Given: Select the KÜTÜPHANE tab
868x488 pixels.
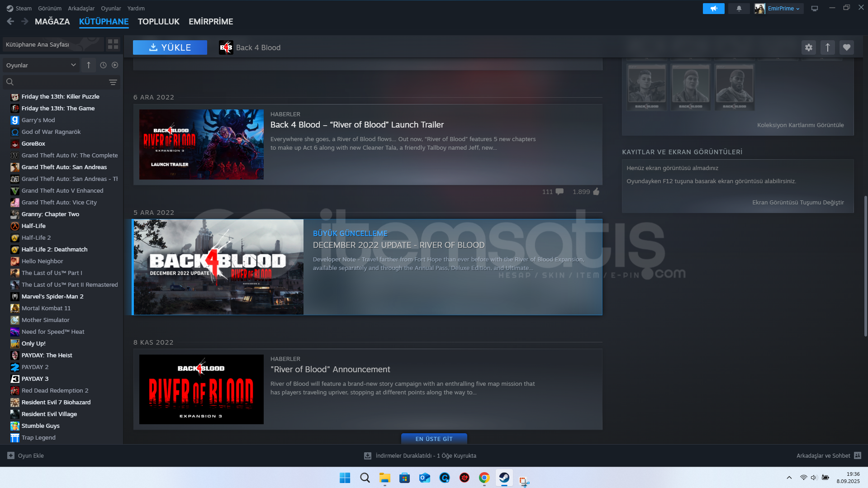Looking at the screenshot, I should 104,21.
